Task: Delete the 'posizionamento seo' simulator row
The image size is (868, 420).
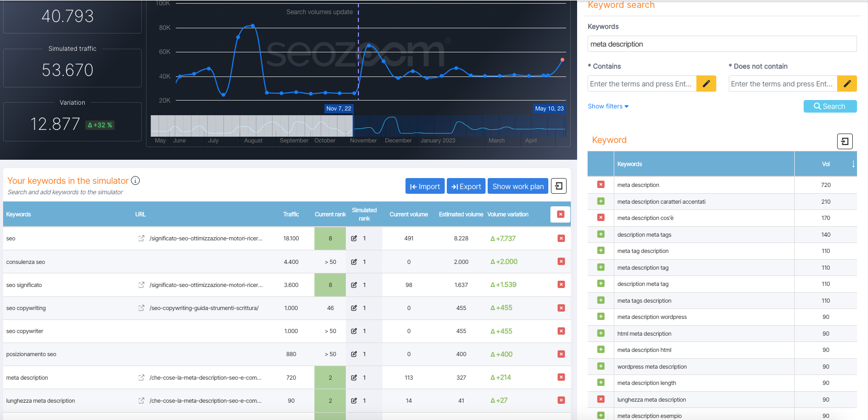Action: [561, 354]
